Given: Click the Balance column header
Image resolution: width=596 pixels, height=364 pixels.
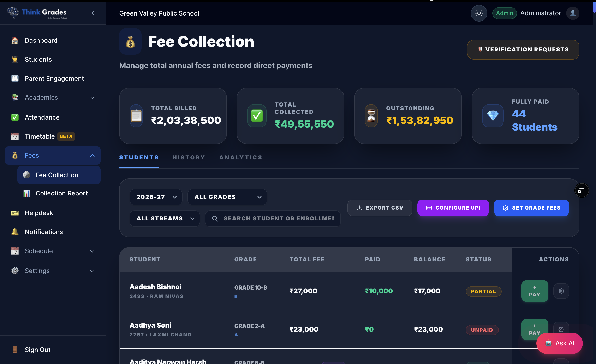Looking at the screenshot, I should point(430,259).
